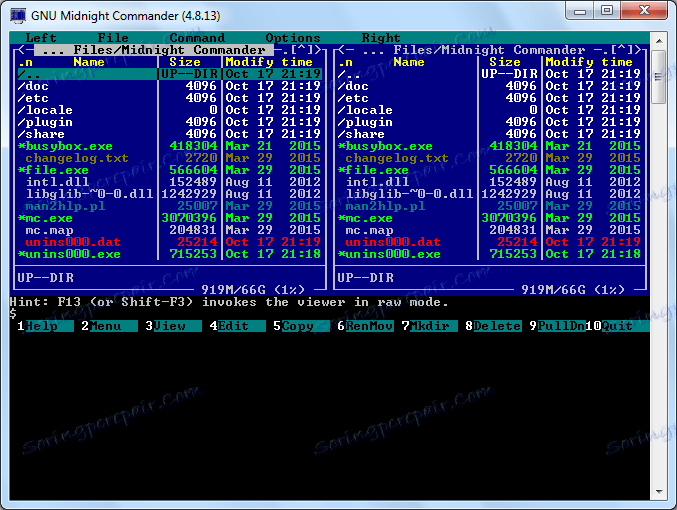Screen dimensions: 677x510
Task: Click the 5 Copy function key
Action: (301, 326)
